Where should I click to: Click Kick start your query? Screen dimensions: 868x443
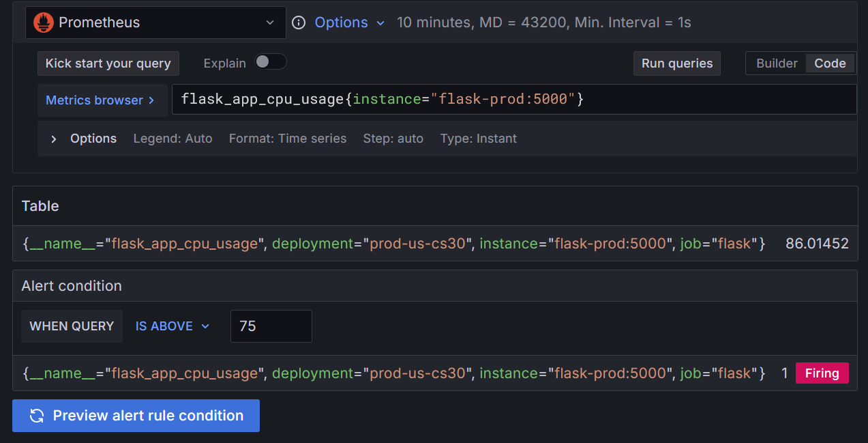108,63
